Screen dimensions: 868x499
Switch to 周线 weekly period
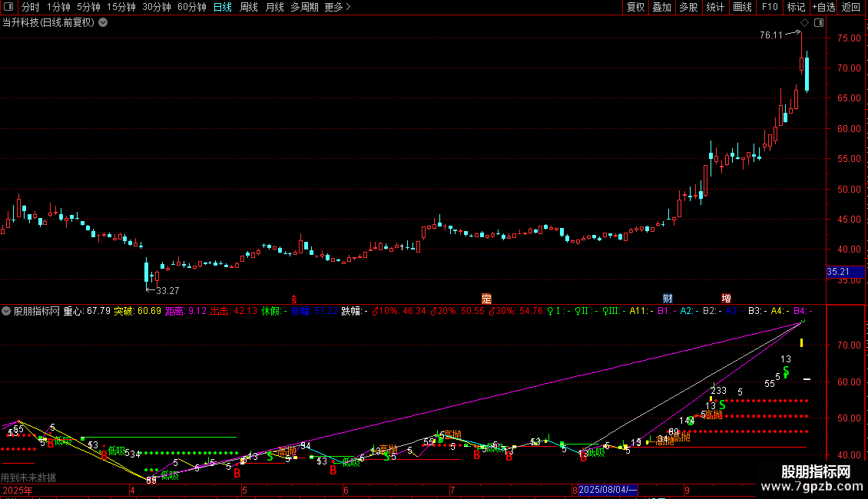(249, 7)
